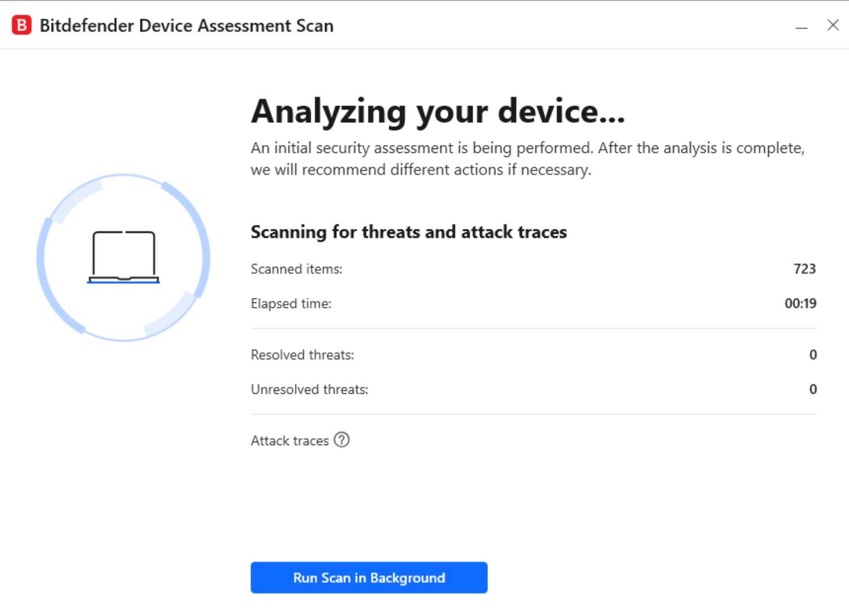The height and width of the screenshot is (616, 849).
Task: Click the Bitdefender red B logo
Action: [x=21, y=25]
